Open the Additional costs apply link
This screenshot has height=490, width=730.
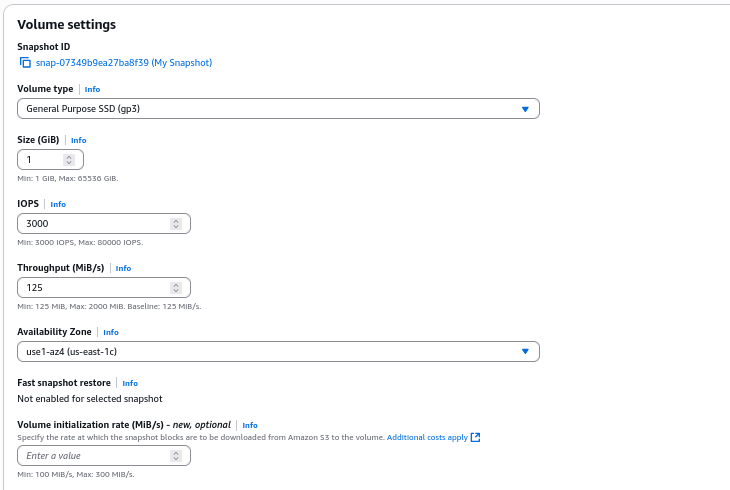(x=428, y=437)
